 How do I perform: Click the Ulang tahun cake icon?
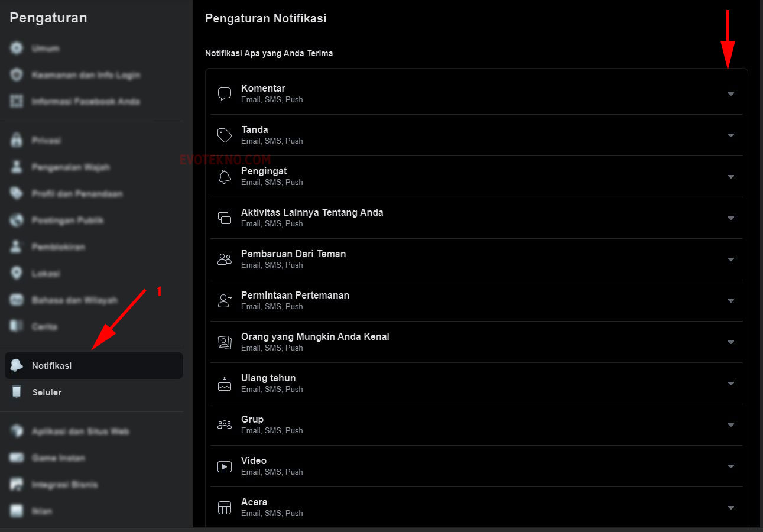coord(225,384)
